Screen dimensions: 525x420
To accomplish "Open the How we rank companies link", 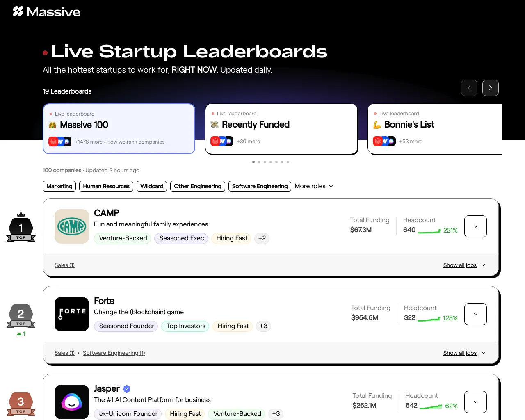I will [x=135, y=142].
